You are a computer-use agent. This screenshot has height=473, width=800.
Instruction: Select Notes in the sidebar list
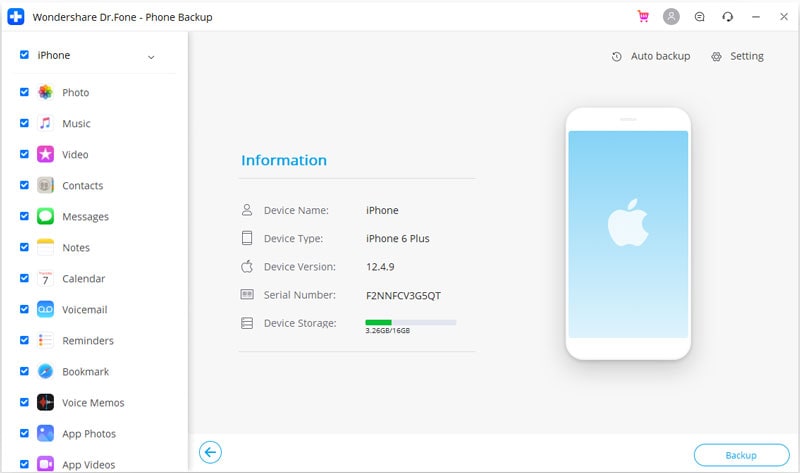76,248
